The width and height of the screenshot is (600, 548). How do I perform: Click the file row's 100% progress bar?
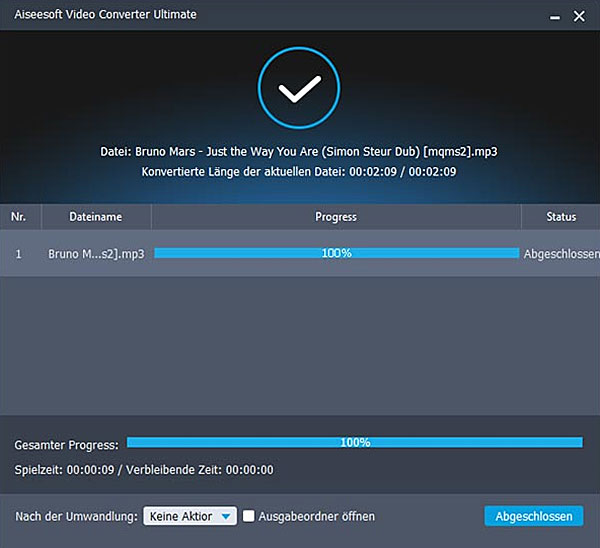pos(336,254)
